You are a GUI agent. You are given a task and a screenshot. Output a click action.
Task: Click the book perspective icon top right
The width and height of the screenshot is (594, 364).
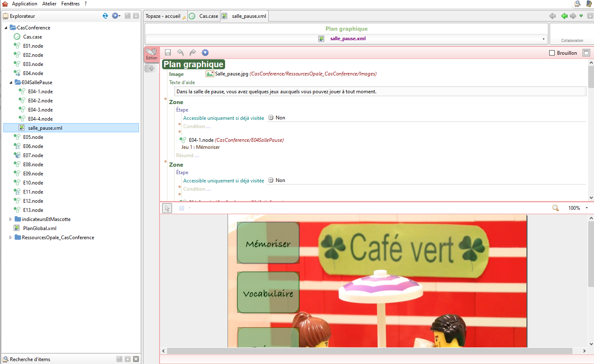(x=589, y=4)
